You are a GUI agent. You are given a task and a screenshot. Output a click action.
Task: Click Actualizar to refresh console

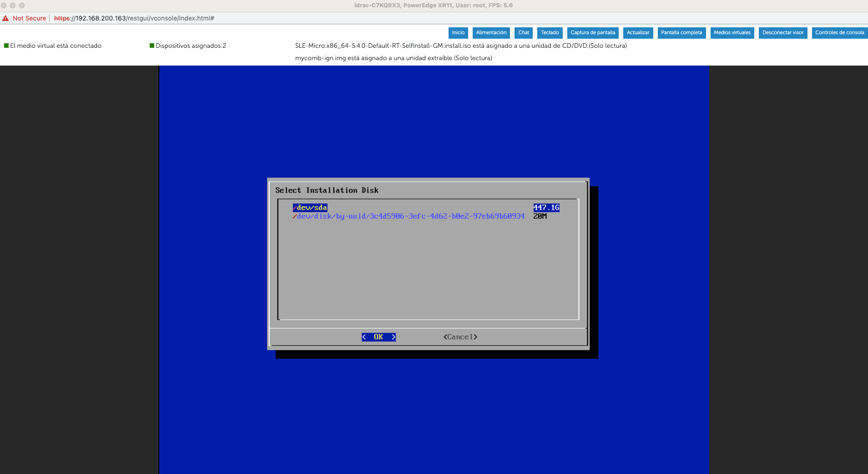(638, 33)
